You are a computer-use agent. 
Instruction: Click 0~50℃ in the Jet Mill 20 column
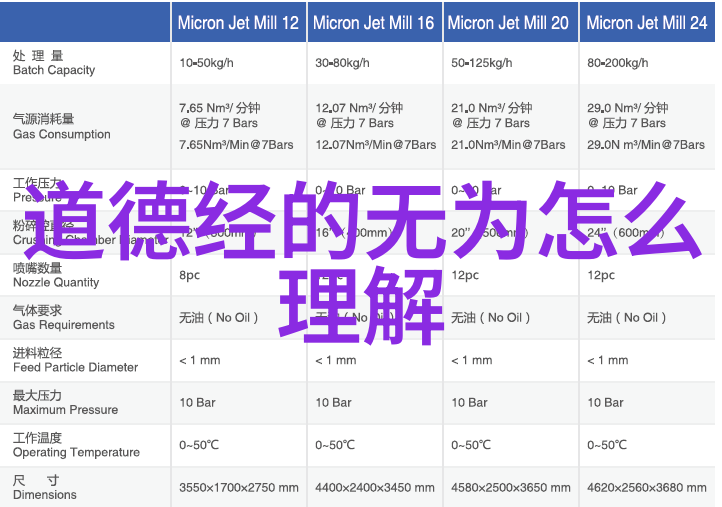click(x=471, y=445)
